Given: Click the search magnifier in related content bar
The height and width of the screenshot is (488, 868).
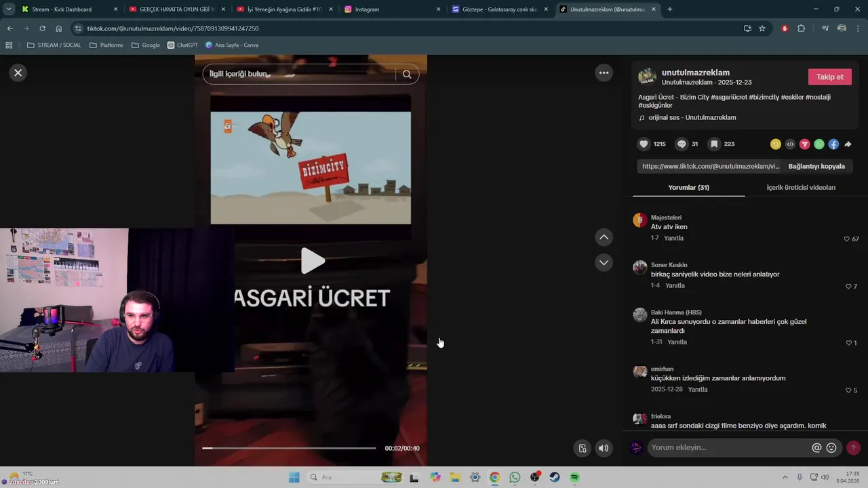Looking at the screenshot, I should [407, 75].
